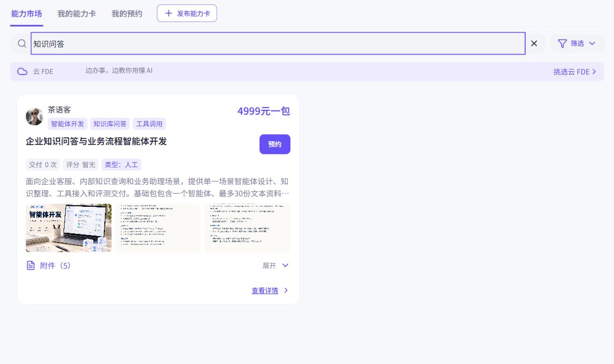
Task: Click the 云 FDE cloud icon
Action: click(x=22, y=72)
